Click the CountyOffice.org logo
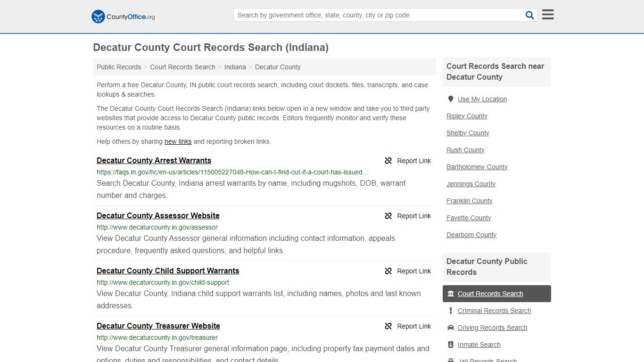This screenshot has width=644, height=362. (123, 16)
